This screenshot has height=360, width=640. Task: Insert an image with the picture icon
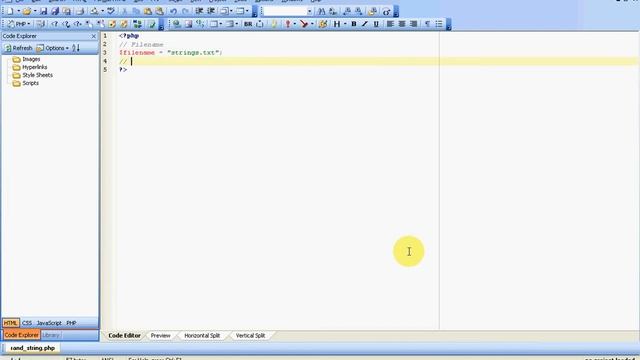(x=188, y=24)
